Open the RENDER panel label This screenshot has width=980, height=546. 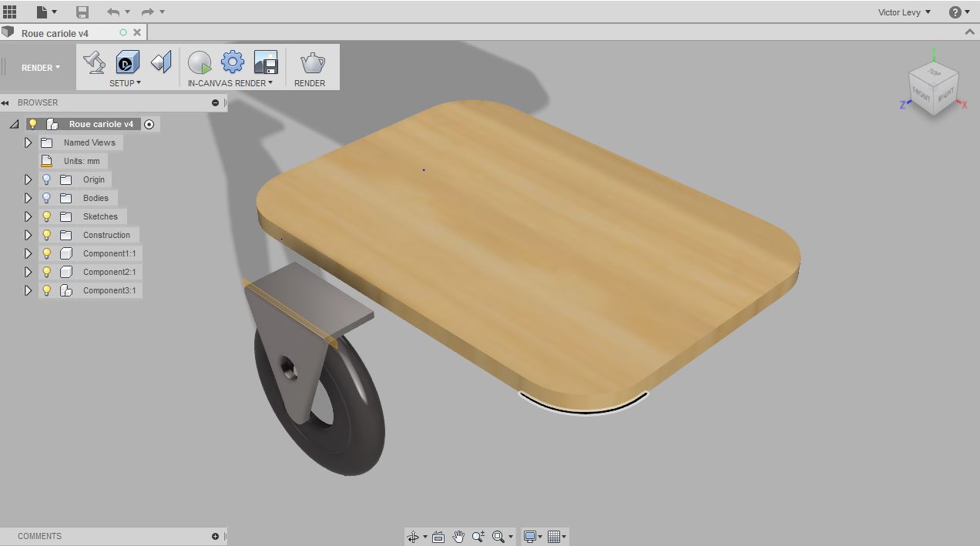pos(310,82)
